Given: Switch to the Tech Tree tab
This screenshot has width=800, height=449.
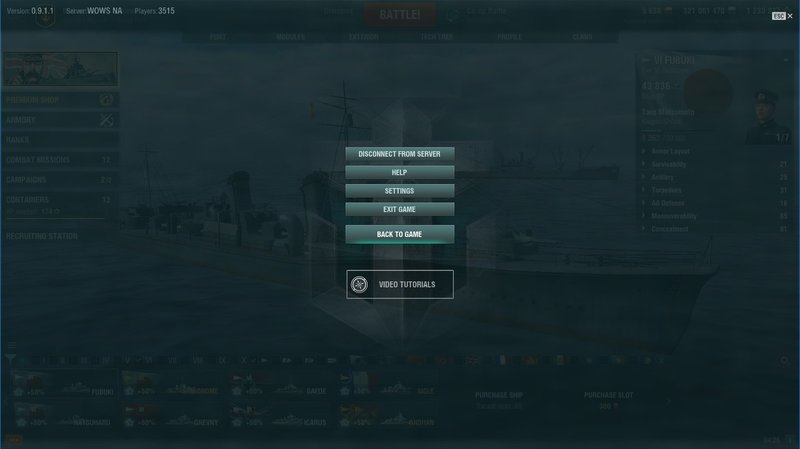Looking at the screenshot, I should tap(436, 37).
